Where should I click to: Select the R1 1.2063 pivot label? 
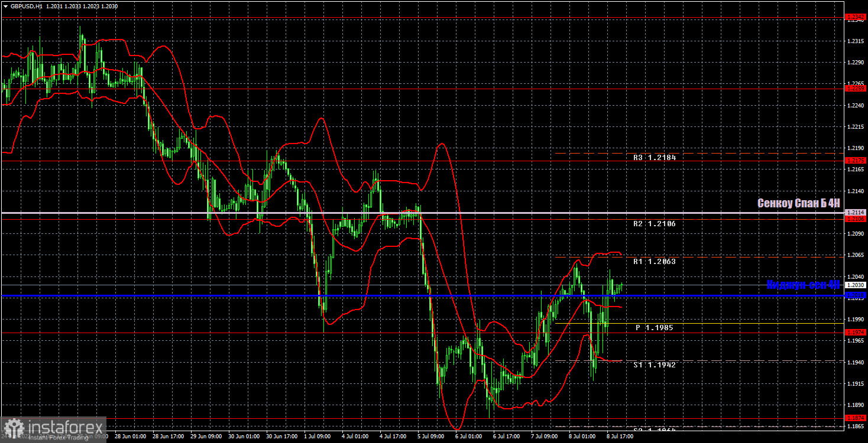tap(654, 261)
